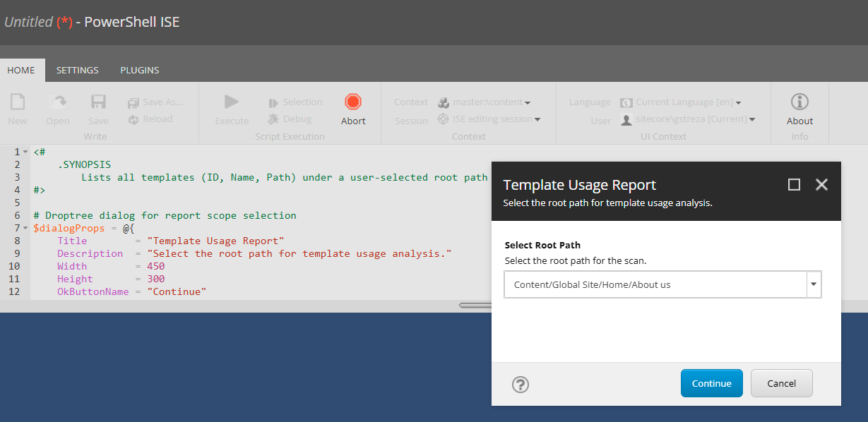Click the master database icon in Context group
Viewport: 868px width, 422px height.
(443, 102)
